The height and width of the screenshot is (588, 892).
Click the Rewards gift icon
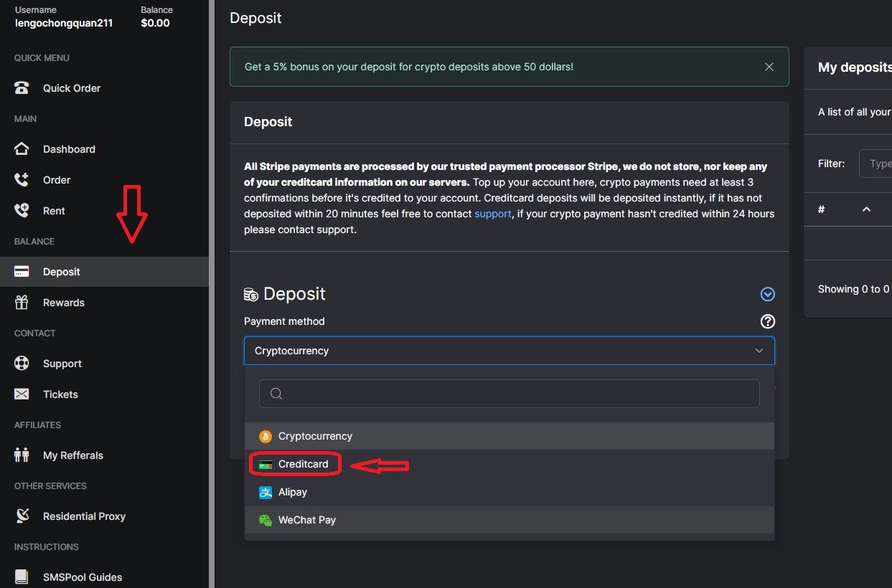click(x=22, y=303)
